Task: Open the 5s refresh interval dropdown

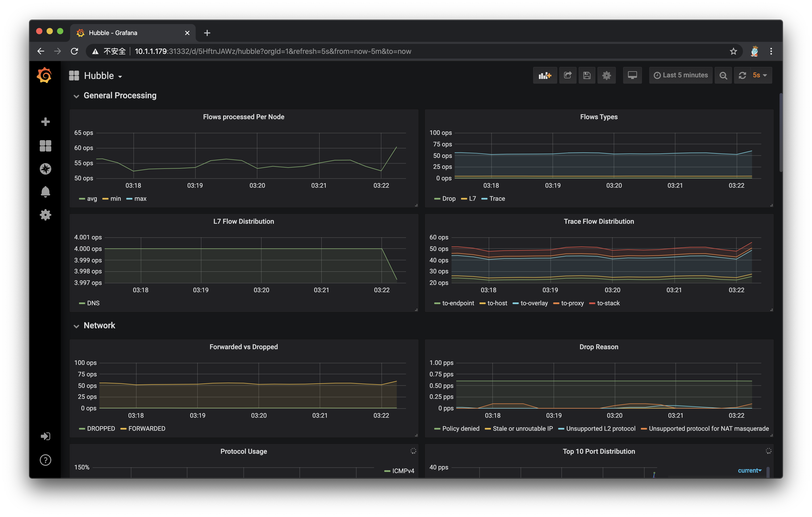Action: [759, 75]
